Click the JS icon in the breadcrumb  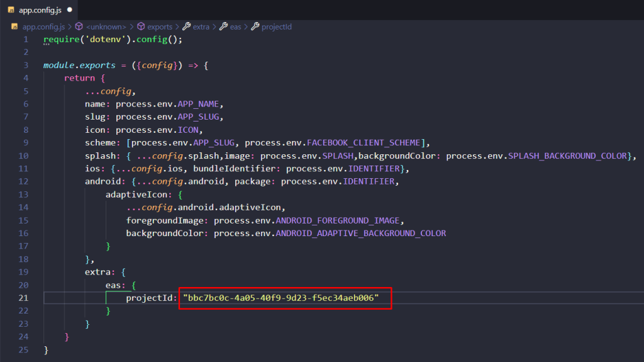click(x=14, y=26)
